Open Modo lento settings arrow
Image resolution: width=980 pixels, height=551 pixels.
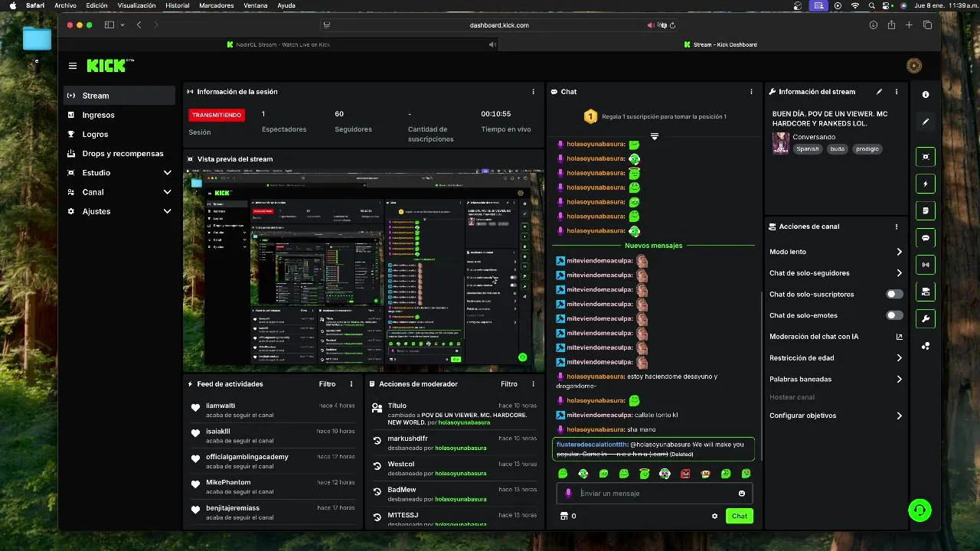click(x=899, y=252)
